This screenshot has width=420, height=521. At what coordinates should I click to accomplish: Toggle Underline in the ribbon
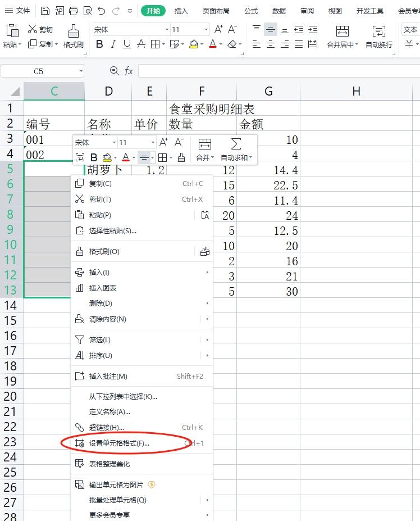point(127,44)
